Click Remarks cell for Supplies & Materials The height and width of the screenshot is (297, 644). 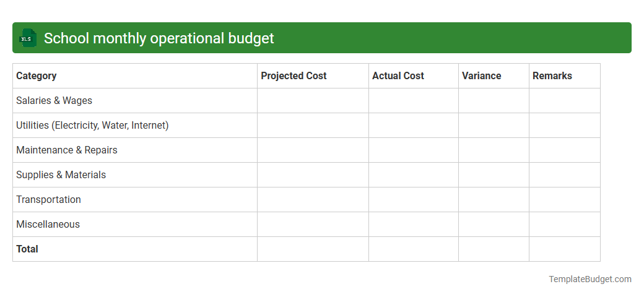point(565,174)
